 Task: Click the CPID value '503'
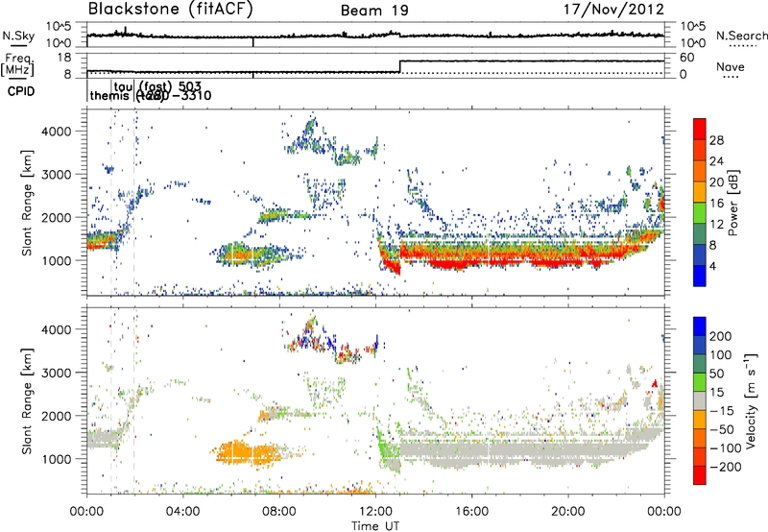[190, 87]
